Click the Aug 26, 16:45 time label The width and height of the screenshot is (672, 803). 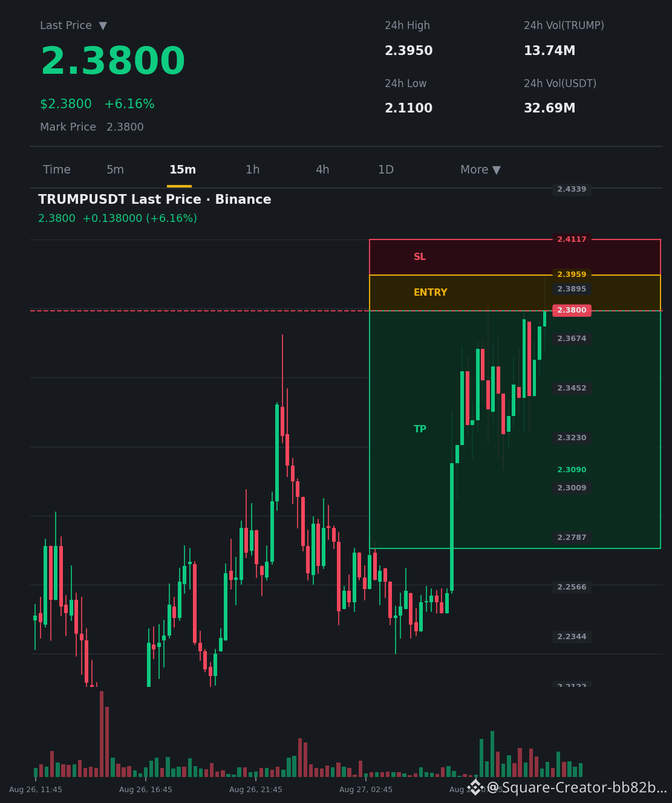146,790
